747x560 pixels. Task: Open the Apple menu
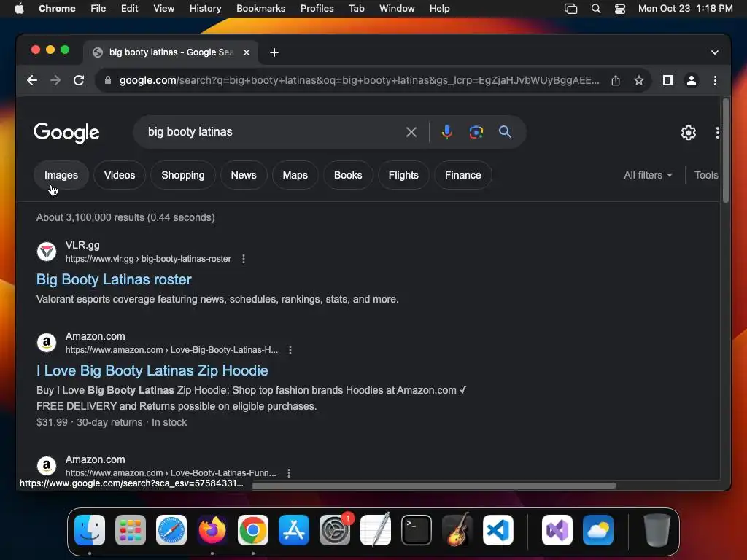(x=19, y=9)
